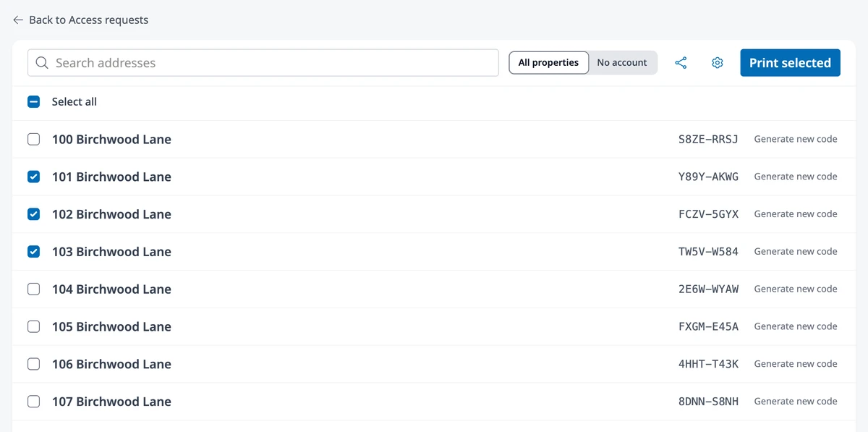
Task: Uncheck the 101 Birchwood Lane checkbox
Action: tap(34, 177)
